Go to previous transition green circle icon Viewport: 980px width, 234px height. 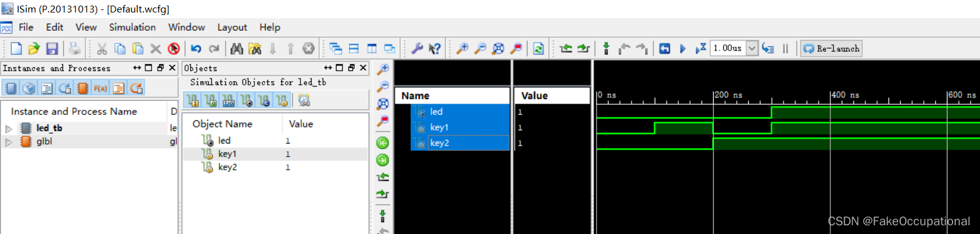pos(383,143)
